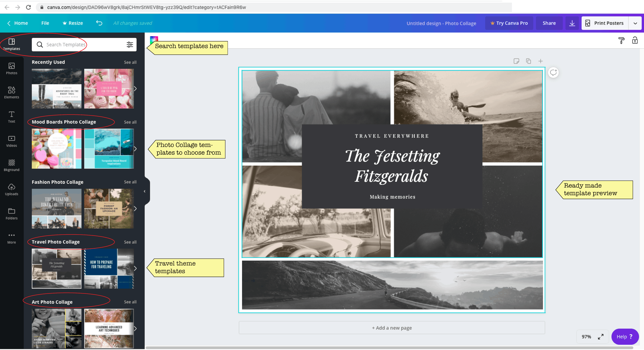Open the Photos panel in the sidebar
Screen dimensions: 644x350
(x=12, y=68)
